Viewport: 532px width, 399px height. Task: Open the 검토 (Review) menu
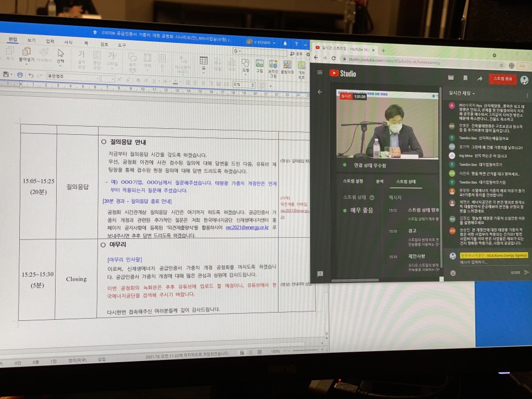[x=104, y=44]
